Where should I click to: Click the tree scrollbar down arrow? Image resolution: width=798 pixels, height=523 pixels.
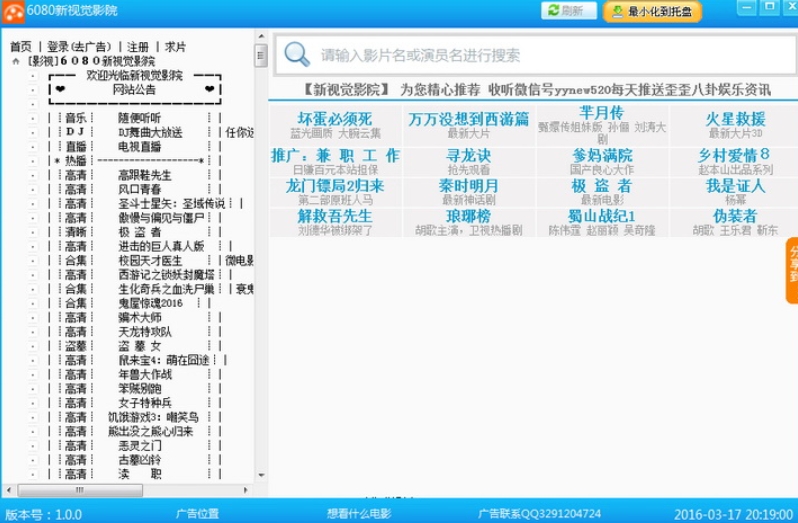pyautogui.click(x=261, y=475)
